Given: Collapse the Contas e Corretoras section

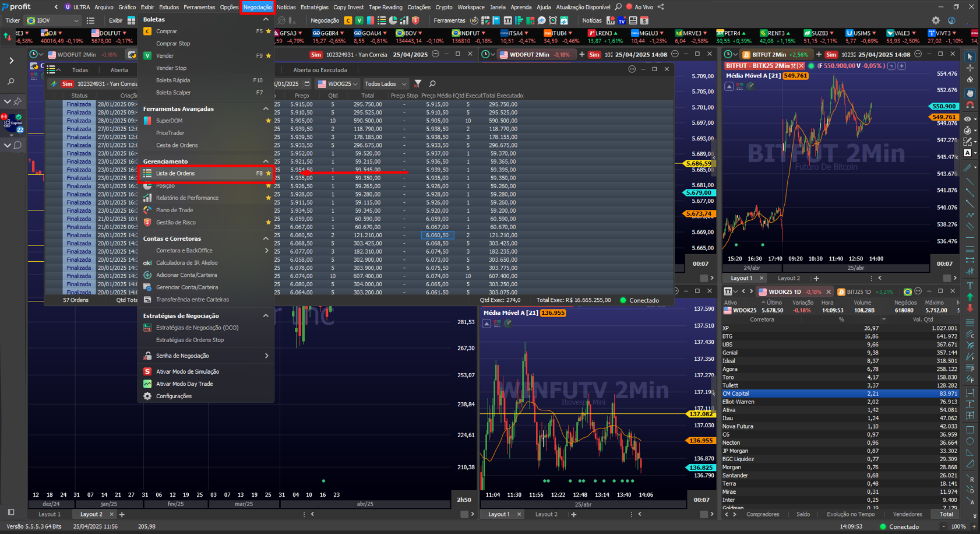Looking at the screenshot, I should (266, 238).
